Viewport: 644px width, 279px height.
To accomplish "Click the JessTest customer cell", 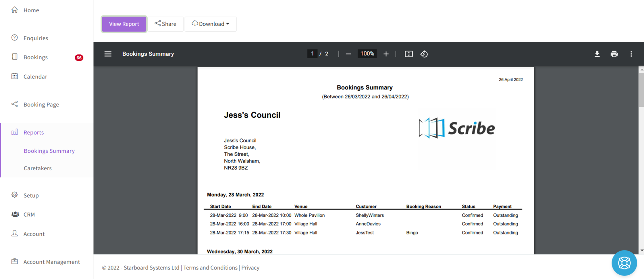I will point(365,233).
